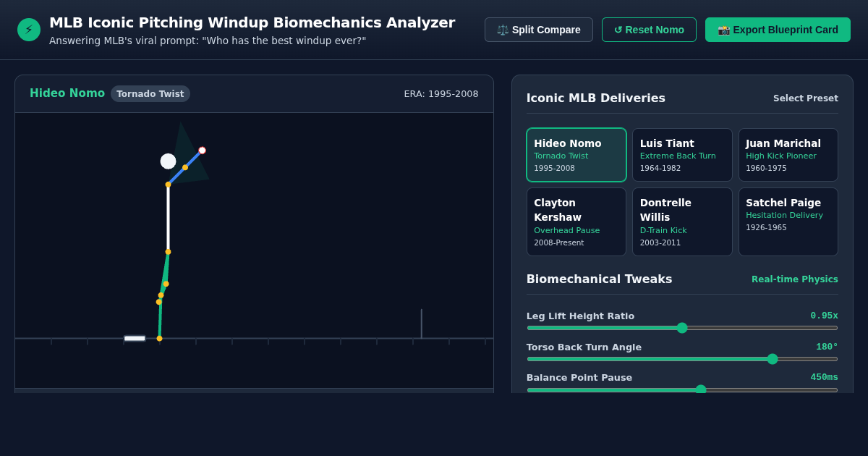Click the ERA: 1995-2008 label

pyautogui.click(x=441, y=94)
